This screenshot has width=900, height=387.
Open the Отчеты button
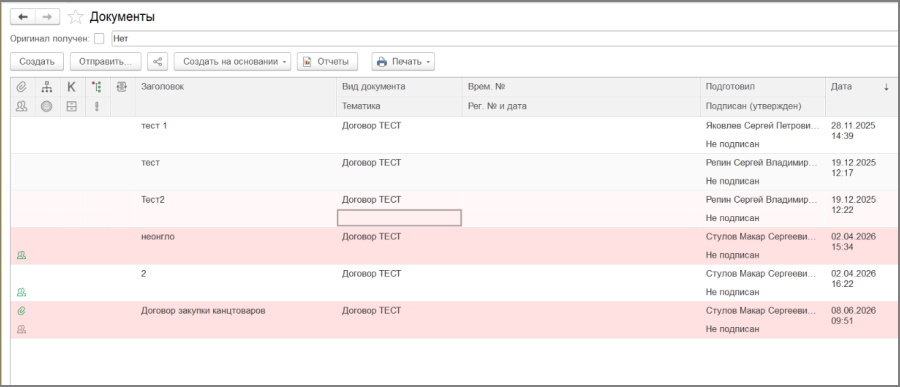327,61
